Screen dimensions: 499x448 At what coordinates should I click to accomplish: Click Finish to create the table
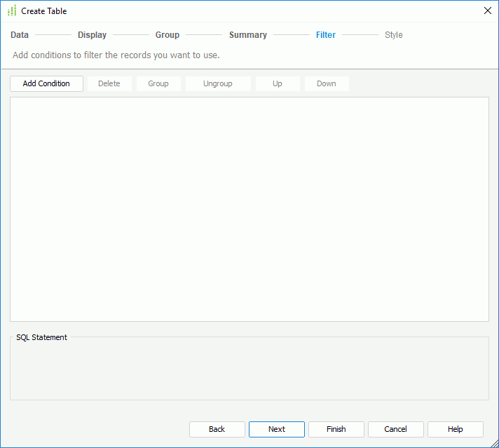[336, 429]
